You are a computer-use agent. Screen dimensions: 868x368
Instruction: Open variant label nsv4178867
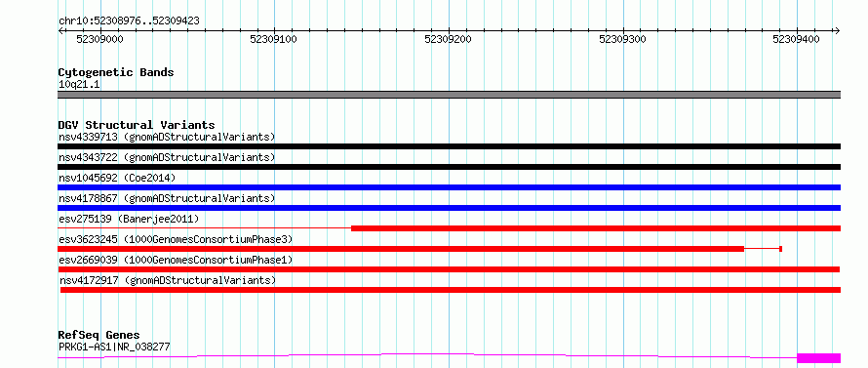click(x=167, y=198)
